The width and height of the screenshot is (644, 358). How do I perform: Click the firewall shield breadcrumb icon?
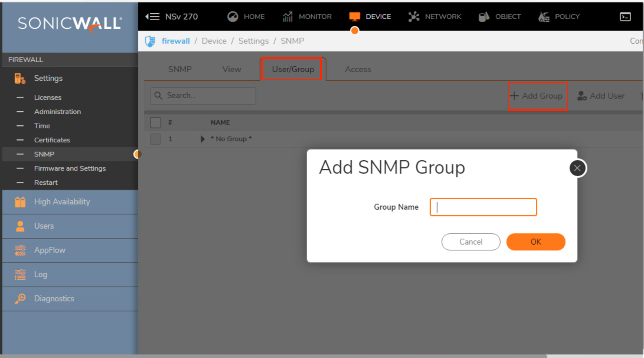tap(150, 41)
